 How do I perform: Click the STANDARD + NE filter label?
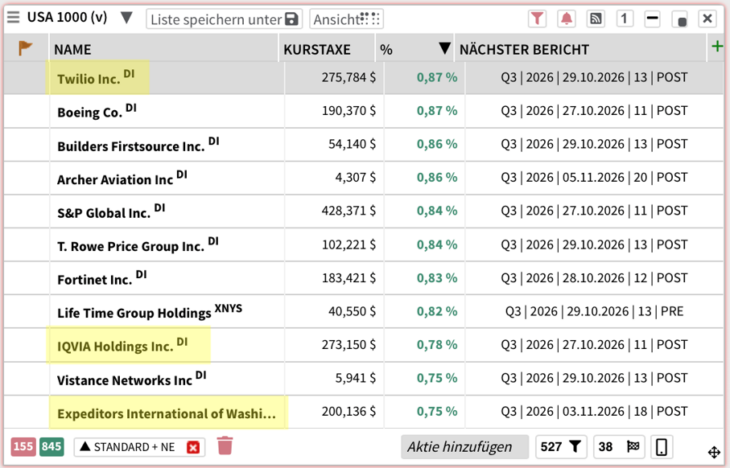click(134, 447)
